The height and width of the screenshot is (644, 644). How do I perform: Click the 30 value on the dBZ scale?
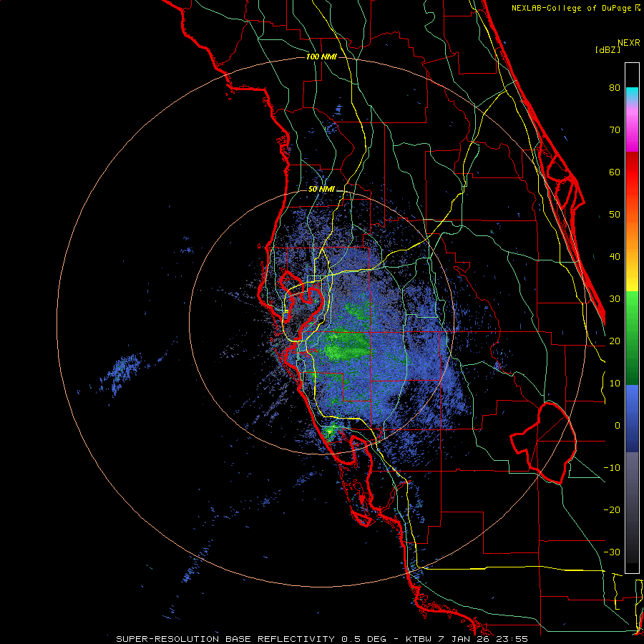point(615,299)
